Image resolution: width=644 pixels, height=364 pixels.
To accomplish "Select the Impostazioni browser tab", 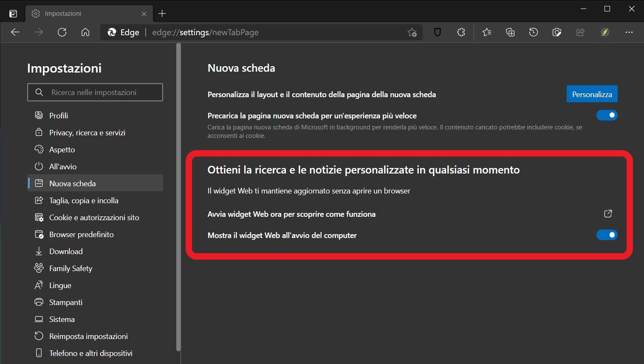I will coord(89,14).
